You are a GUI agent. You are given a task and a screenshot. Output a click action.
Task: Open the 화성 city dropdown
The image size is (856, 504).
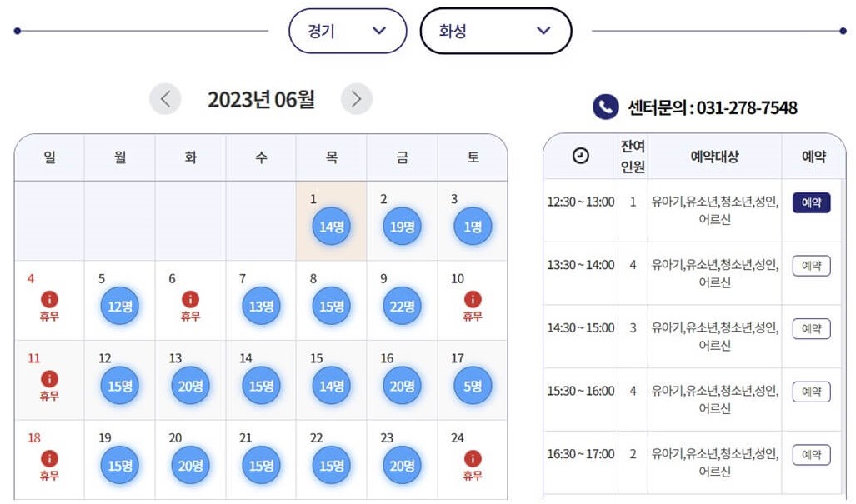coord(496,30)
